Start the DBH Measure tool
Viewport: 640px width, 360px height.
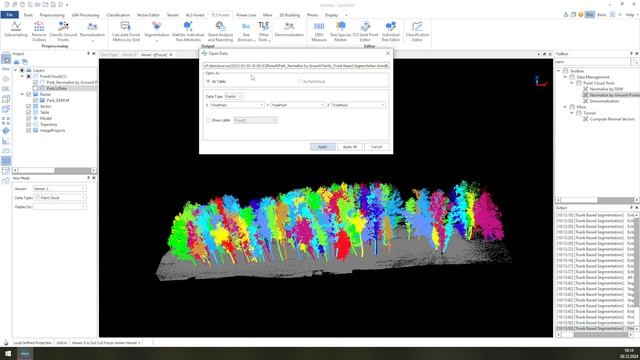tap(319, 31)
